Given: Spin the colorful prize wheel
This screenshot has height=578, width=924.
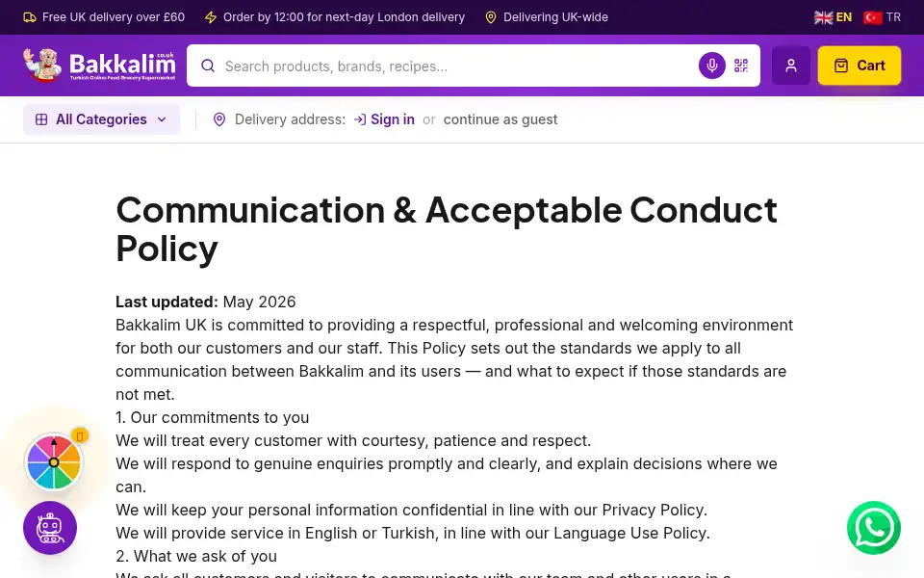Looking at the screenshot, I should click(x=54, y=461).
